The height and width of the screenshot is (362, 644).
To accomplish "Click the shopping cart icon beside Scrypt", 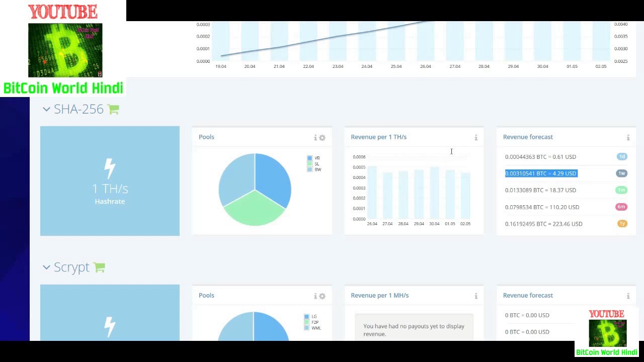I will click(x=99, y=267).
